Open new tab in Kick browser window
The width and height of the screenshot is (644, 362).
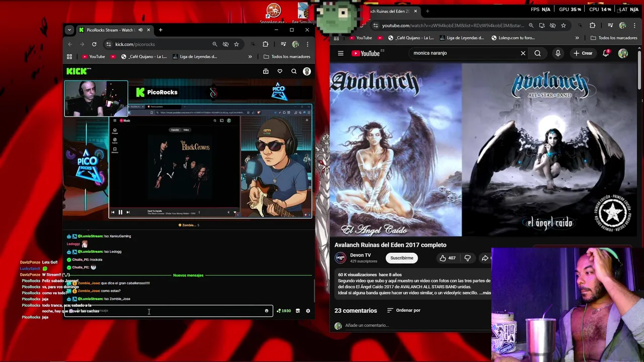[x=160, y=30]
